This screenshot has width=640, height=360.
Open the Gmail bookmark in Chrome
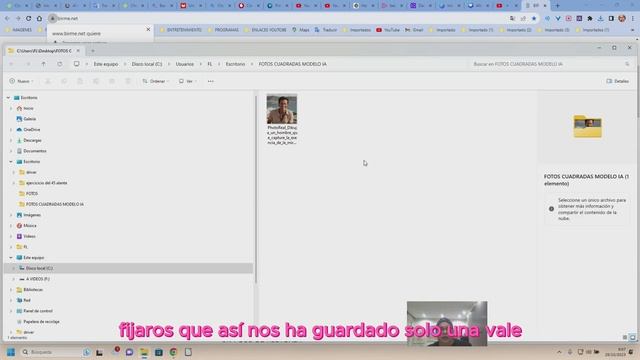click(414, 30)
